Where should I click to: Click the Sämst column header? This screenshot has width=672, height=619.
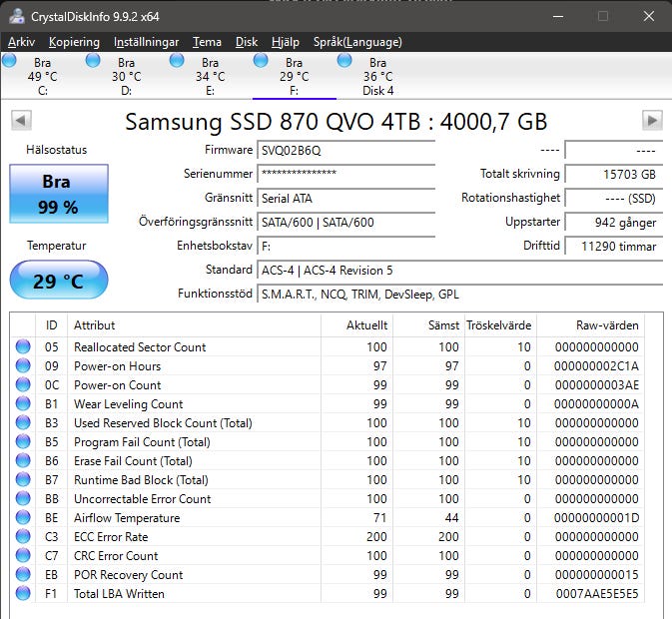428,325
